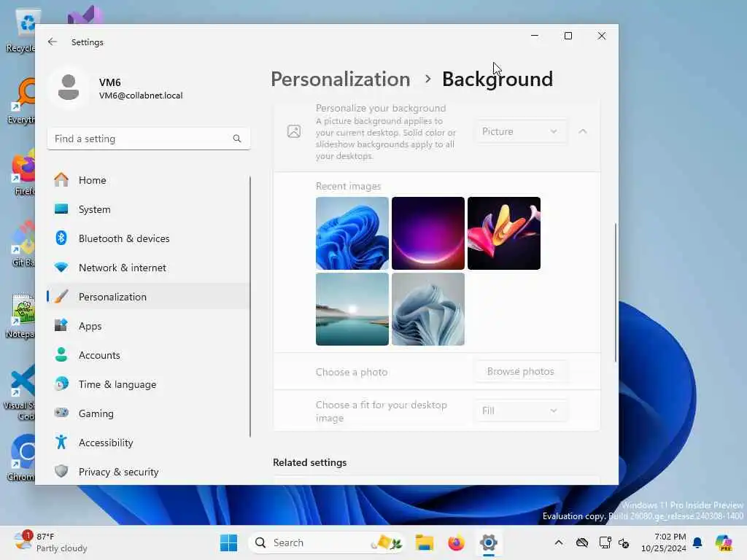
Task: Click the System monitor icon
Action: click(61, 209)
